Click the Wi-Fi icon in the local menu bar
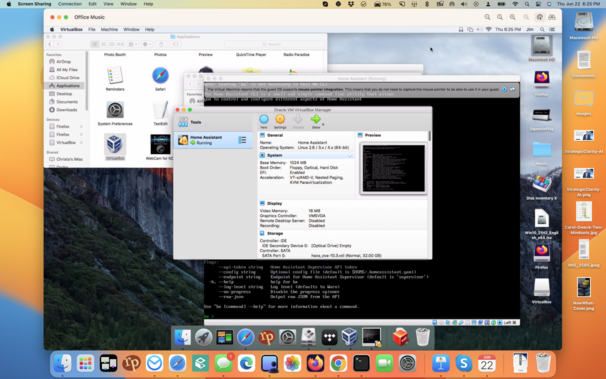 point(515,4)
